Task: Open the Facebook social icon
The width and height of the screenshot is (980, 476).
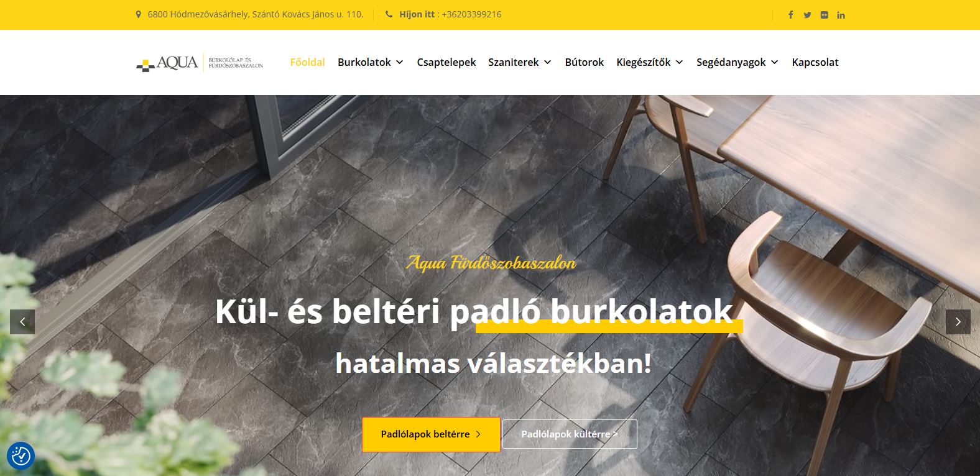Action: tap(790, 15)
